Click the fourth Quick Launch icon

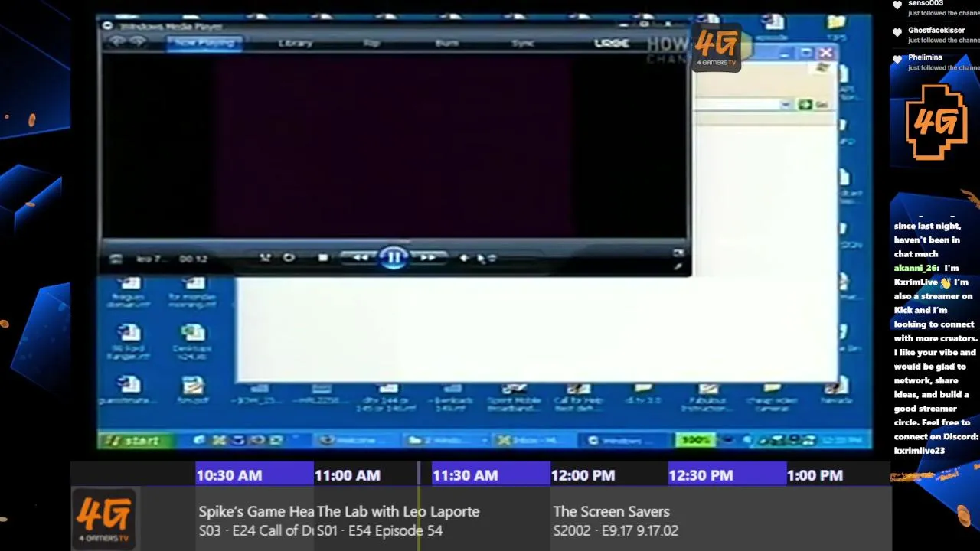point(257,440)
